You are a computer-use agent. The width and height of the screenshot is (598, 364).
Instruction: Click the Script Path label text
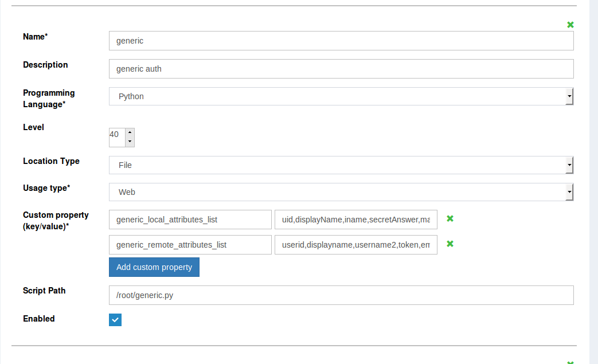click(44, 291)
